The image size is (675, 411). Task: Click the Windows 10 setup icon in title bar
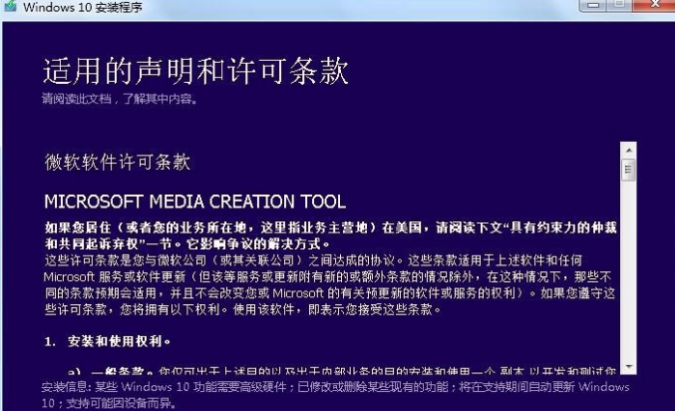pos(9,8)
